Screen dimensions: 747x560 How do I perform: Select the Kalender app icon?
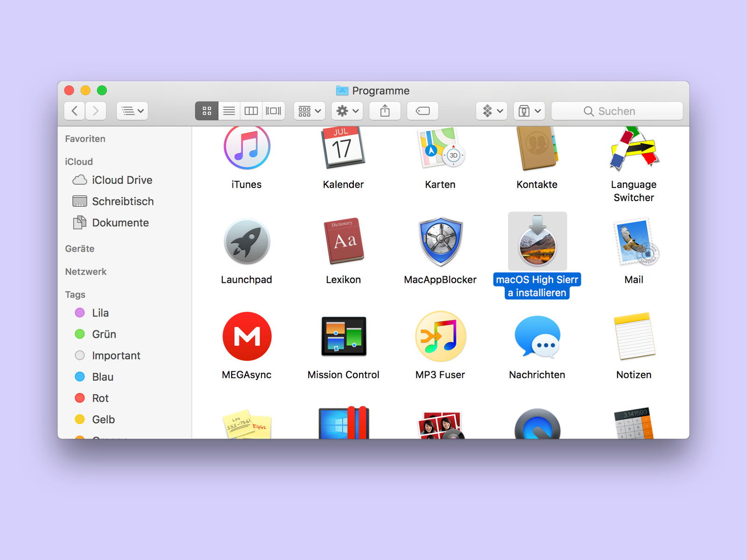(343, 147)
